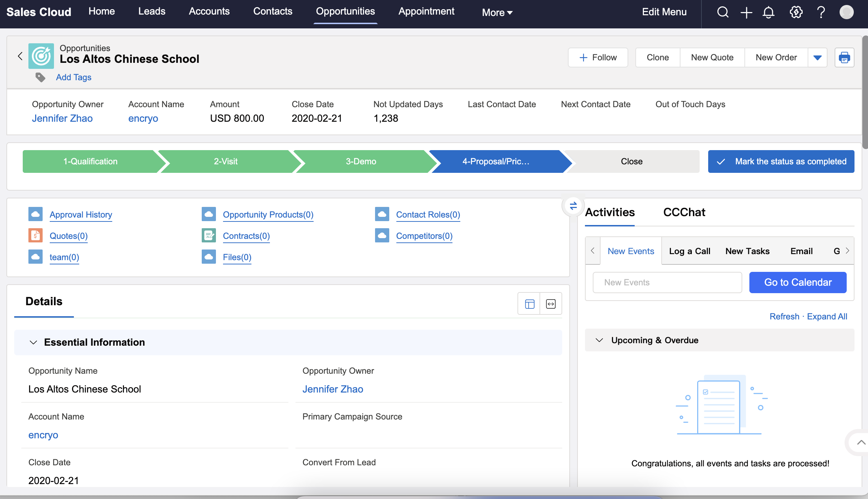The height and width of the screenshot is (499, 868).
Task: Open the More navigation dropdown
Action: pyautogui.click(x=497, y=12)
